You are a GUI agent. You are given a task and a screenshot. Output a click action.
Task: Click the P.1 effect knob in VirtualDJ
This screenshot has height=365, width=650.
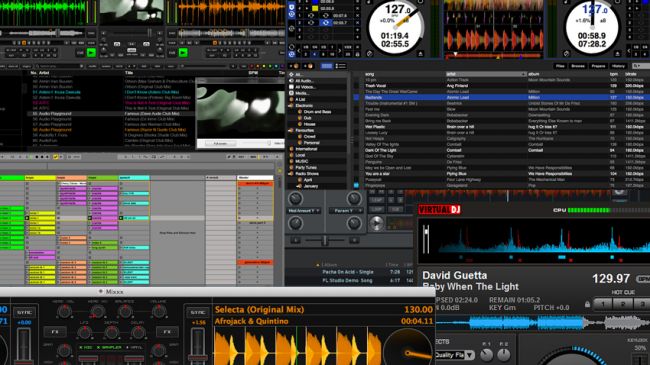tap(486, 354)
